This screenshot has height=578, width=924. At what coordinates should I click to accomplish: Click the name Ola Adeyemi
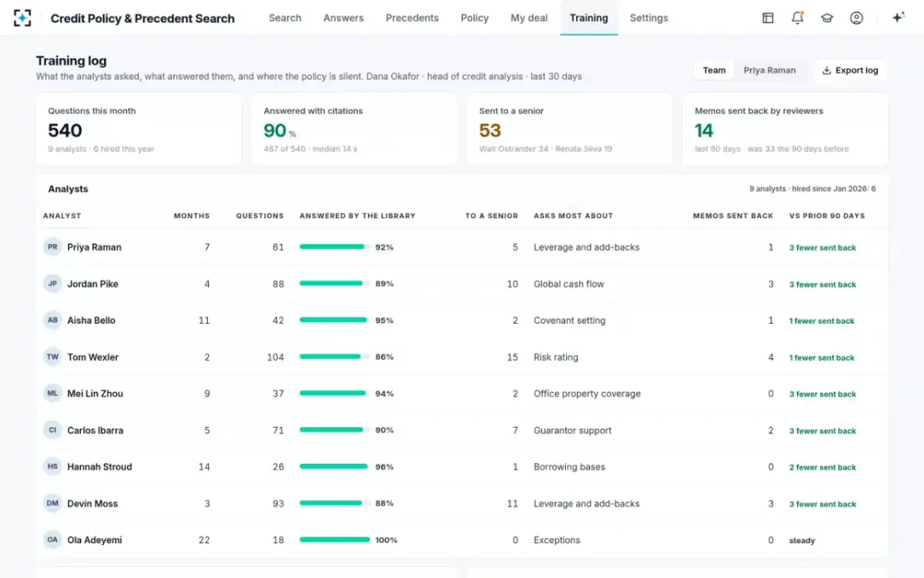95,540
